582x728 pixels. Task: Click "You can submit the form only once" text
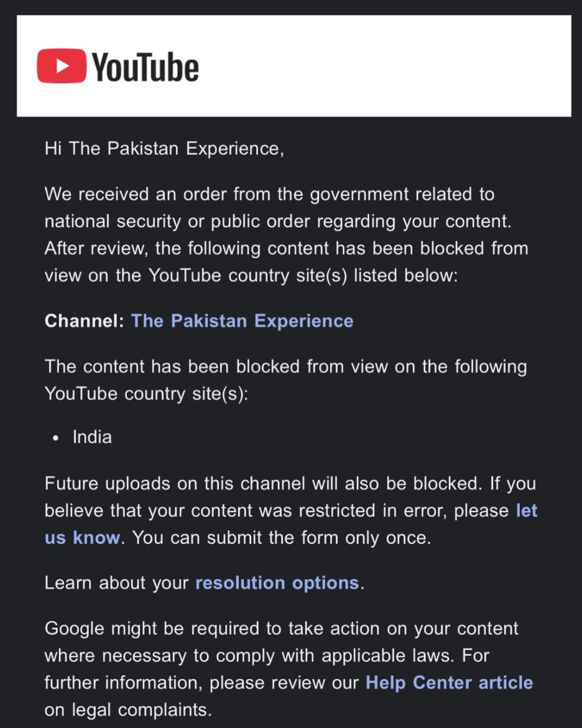(x=281, y=538)
